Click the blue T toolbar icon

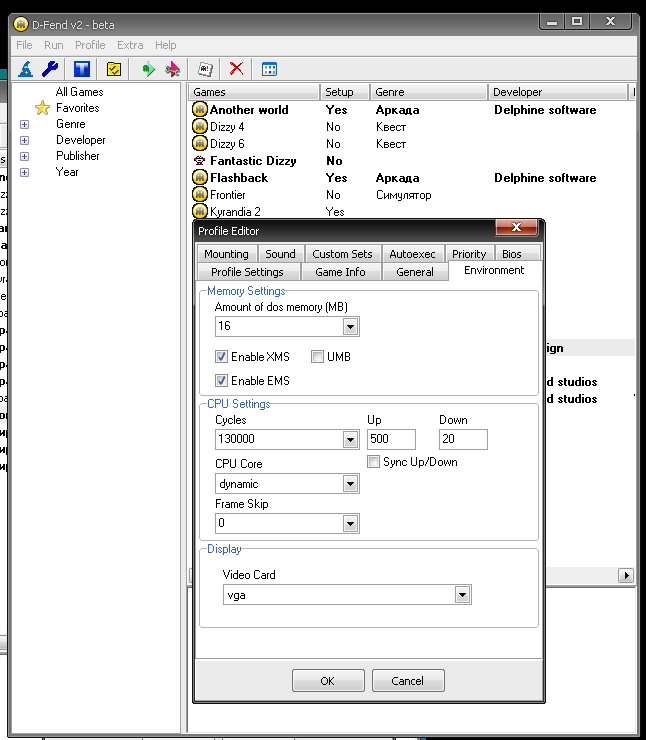pos(83,69)
